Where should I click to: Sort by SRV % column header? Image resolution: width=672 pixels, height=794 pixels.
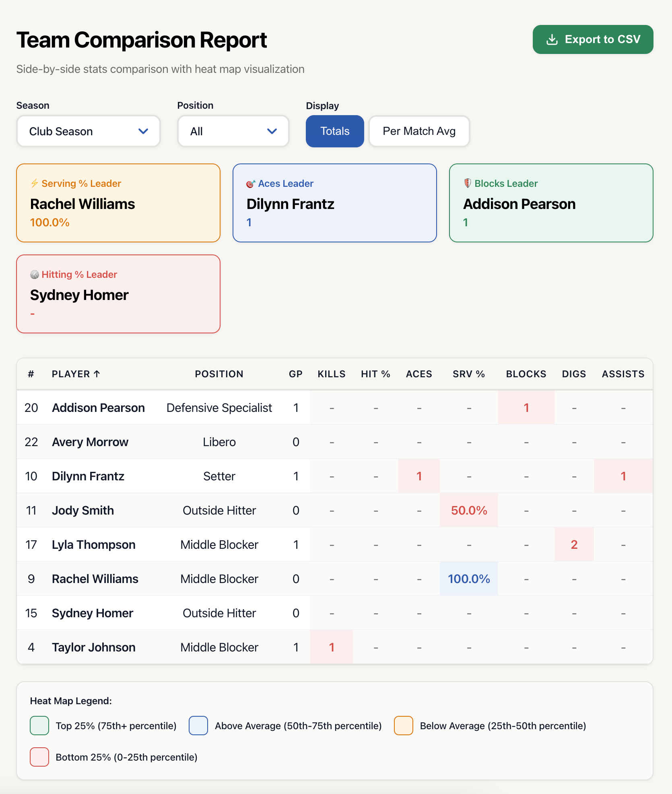(x=469, y=374)
